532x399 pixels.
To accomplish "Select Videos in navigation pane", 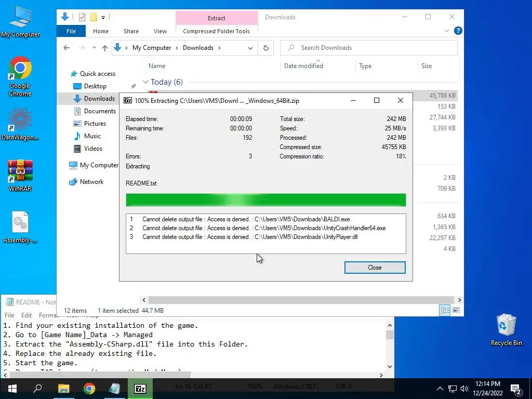I will point(88,149).
